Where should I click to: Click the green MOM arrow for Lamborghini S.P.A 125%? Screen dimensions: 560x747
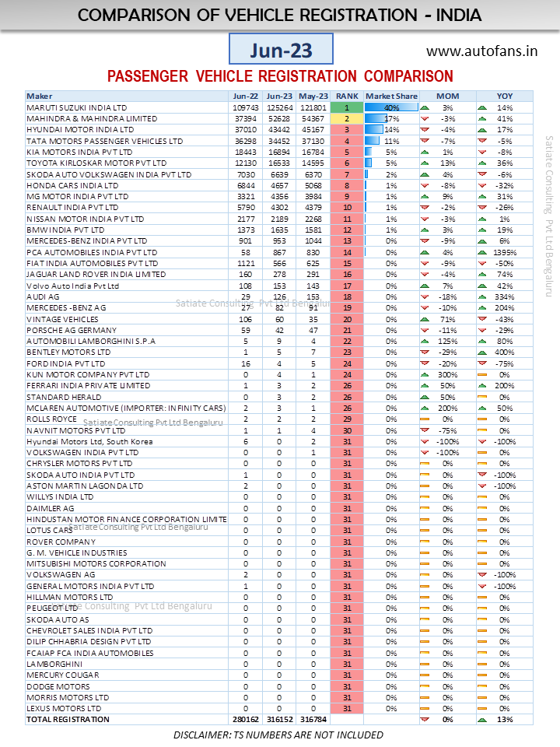point(425,342)
